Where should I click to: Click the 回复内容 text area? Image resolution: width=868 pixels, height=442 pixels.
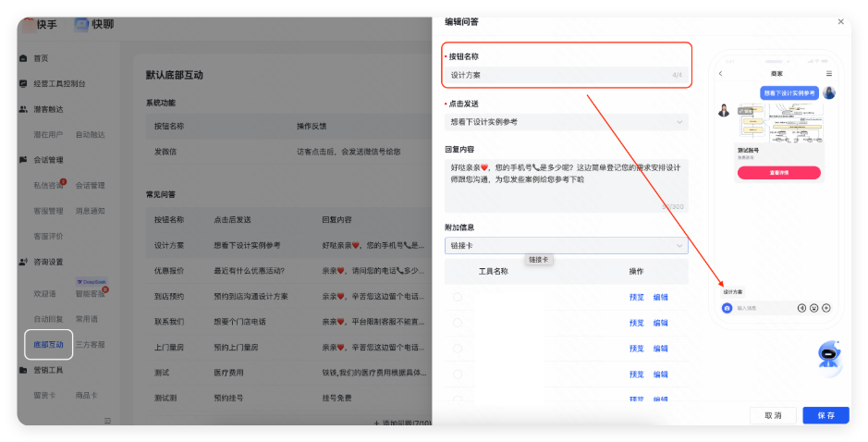[x=567, y=186]
